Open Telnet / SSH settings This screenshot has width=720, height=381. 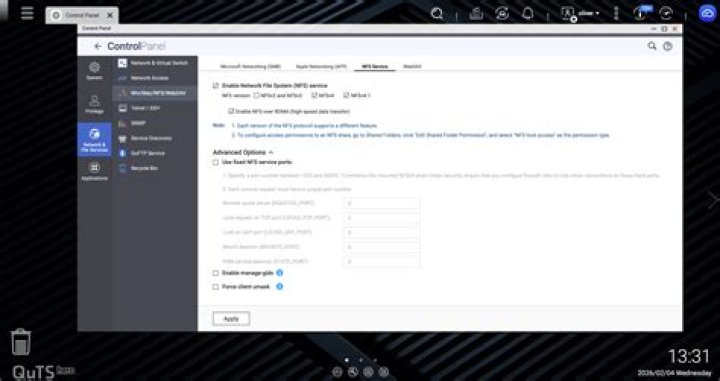pos(154,108)
